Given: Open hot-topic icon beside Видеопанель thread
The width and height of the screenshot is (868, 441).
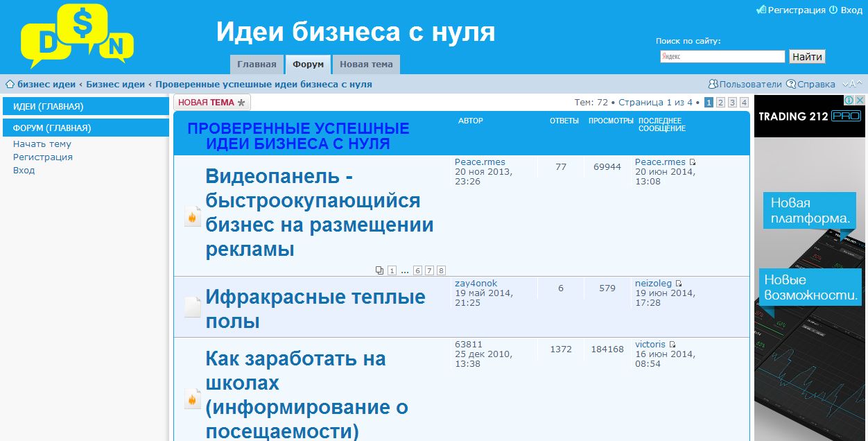Looking at the screenshot, I should point(193,216).
